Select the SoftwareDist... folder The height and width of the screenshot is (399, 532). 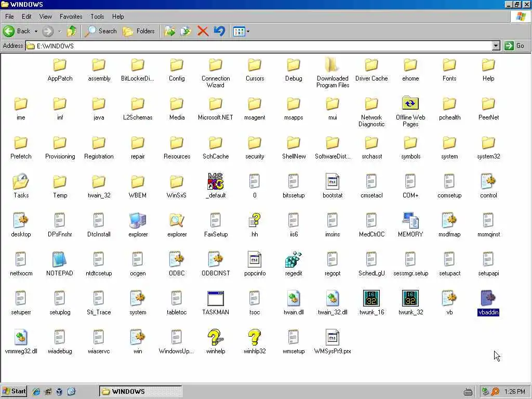(x=332, y=143)
